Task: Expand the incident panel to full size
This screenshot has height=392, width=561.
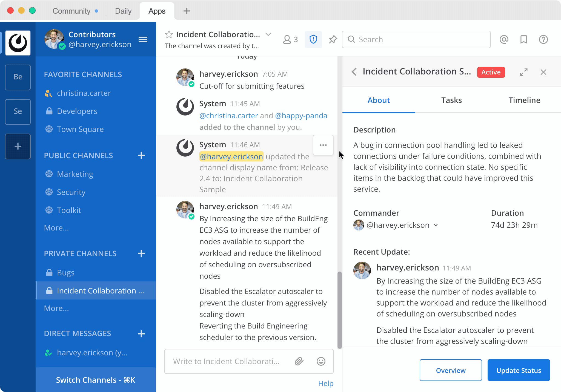Action: point(523,72)
